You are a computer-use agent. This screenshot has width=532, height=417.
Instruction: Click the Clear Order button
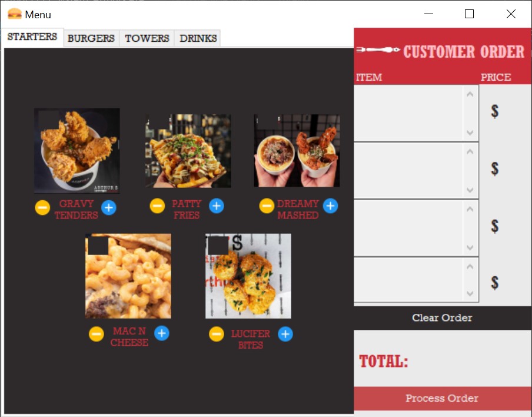(442, 318)
